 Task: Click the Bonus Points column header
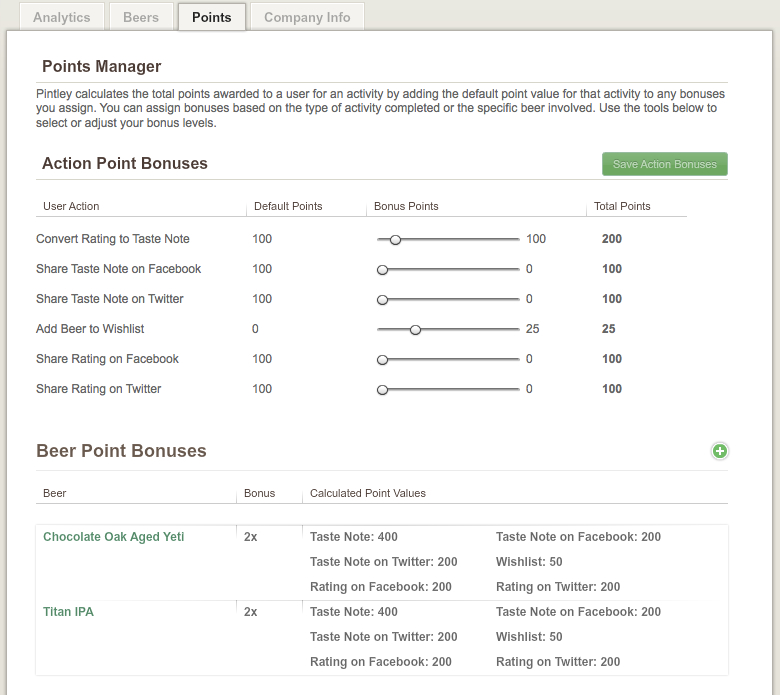(x=406, y=206)
